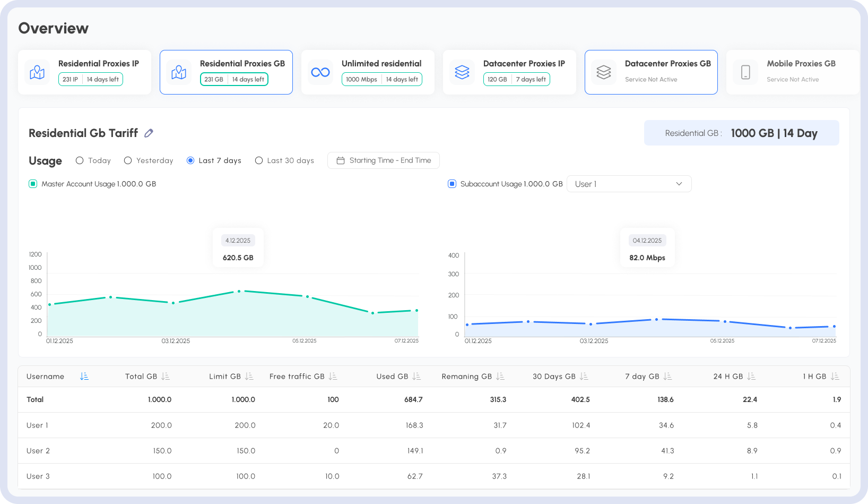
Task: Click the pencil edit icon beside Residential Gb Tariff
Action: 149,133
